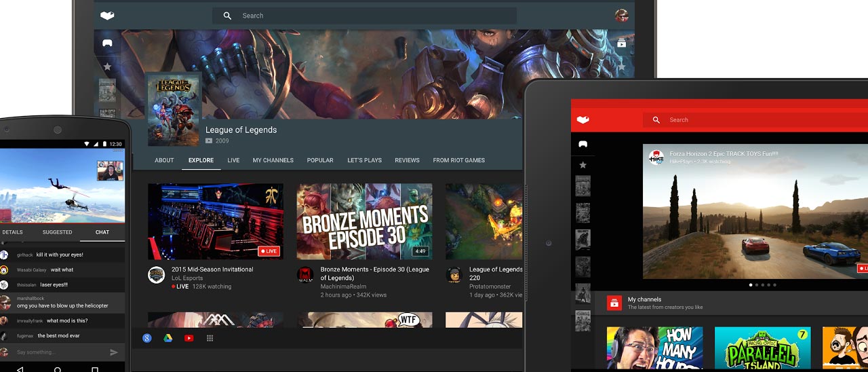The height and width of the screenshot is (372, 868).
Task: Click the red My channels icon on tablet
Action: click(614, 303)
